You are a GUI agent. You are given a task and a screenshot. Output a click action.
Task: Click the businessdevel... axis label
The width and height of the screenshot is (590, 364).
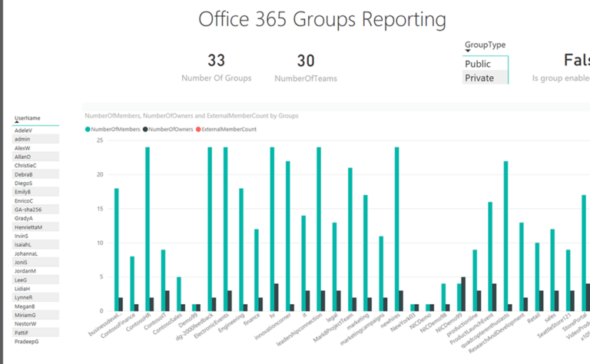point(106,324)
